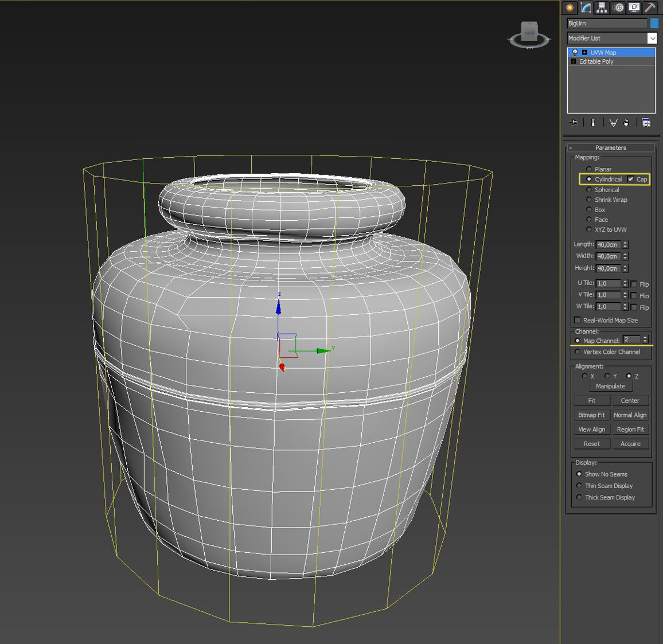Click the BigUrn object color swatch
Viewport: 663px width, 644px height.
654,24
